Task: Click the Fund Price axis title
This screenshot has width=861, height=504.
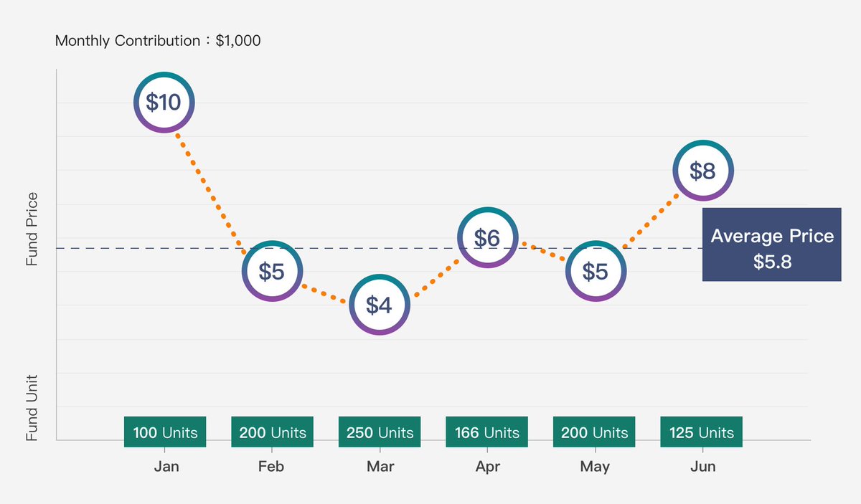Action: tap(32, 229)
